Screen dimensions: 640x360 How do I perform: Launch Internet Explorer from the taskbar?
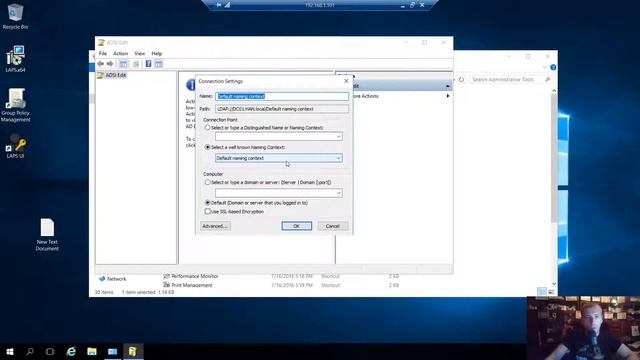click(71, 351)
